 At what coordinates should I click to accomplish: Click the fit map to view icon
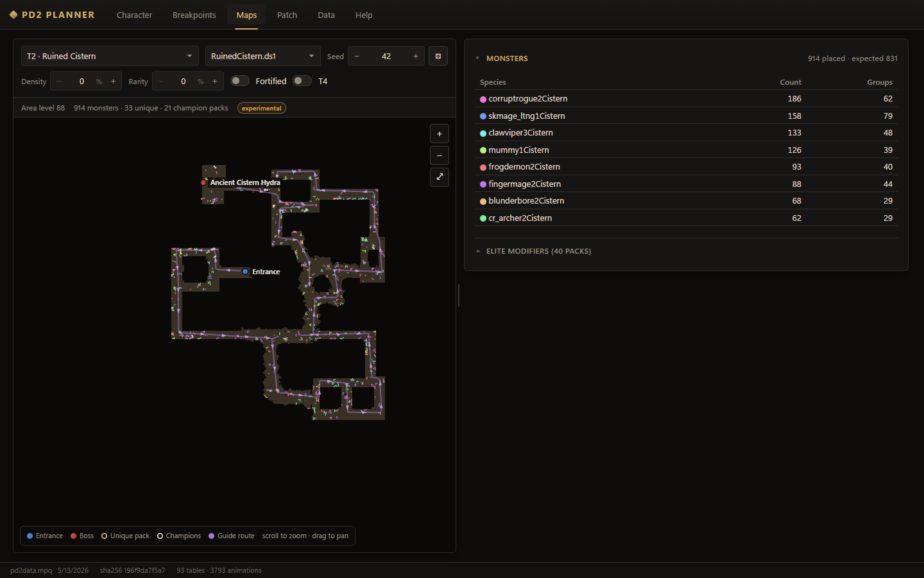(x=440, y=177)
